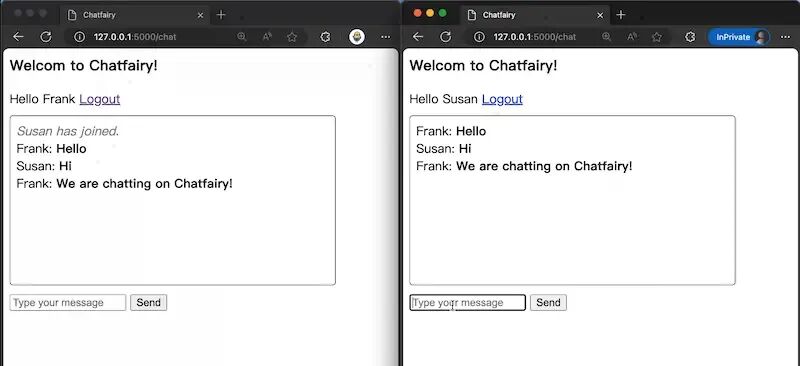View site info icon in Frank's window
The image size is (800, 366).
(x=79, y=37)
